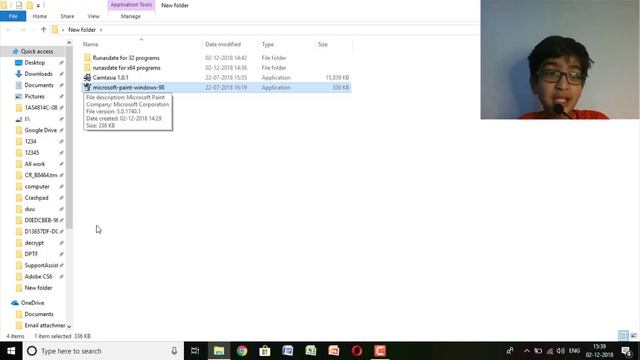Switch to large icons view button
Image resolution: width=640 pixels, height=360 pixels.
[633, 336]
